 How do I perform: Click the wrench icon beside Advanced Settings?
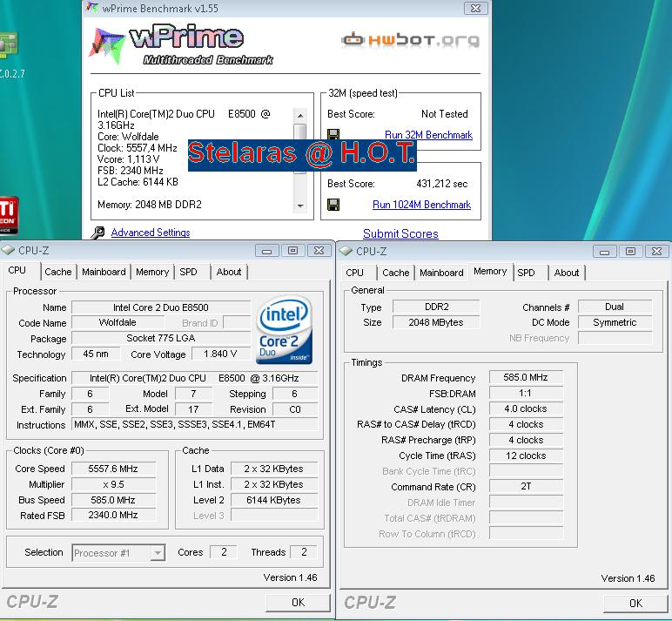97,233
